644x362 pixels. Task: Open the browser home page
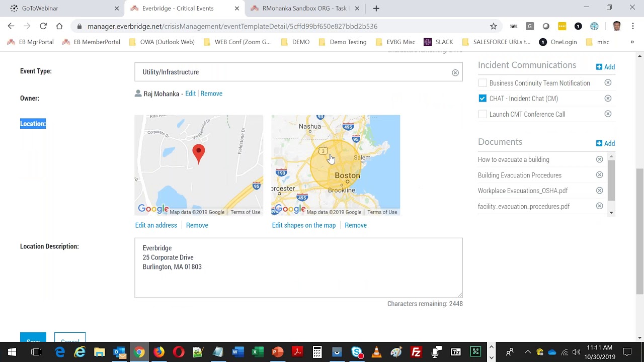coord(59,26)
